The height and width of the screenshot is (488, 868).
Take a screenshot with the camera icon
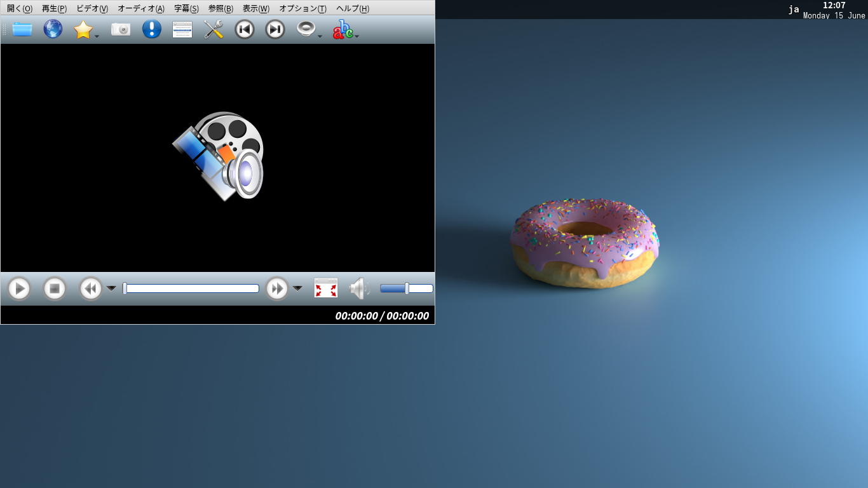coord(121,29)
